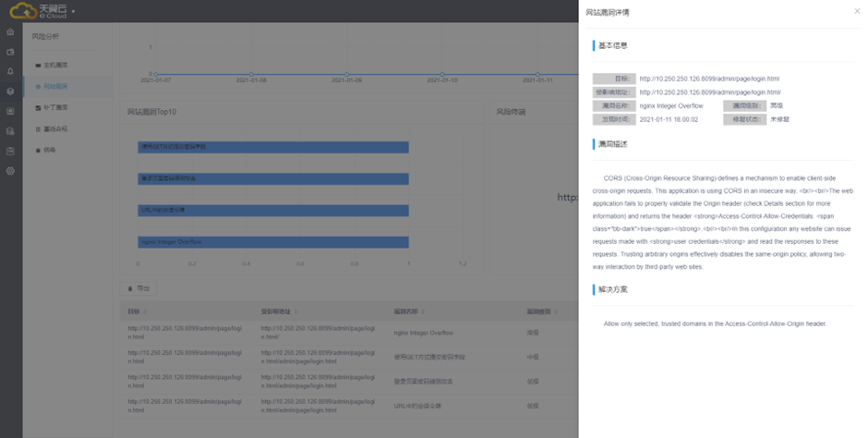Click the 导出 export button
The width and height of the screenshot is (868, 438).
[139, 288]
